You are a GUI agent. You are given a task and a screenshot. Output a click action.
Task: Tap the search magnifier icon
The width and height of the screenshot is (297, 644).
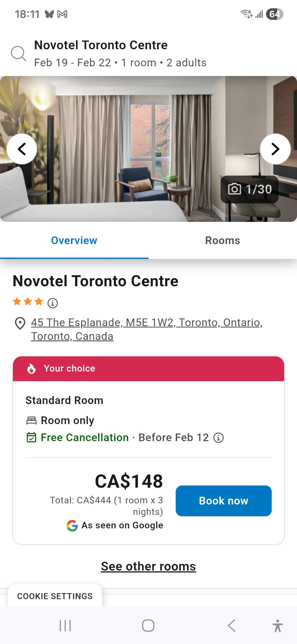point(18,53)
